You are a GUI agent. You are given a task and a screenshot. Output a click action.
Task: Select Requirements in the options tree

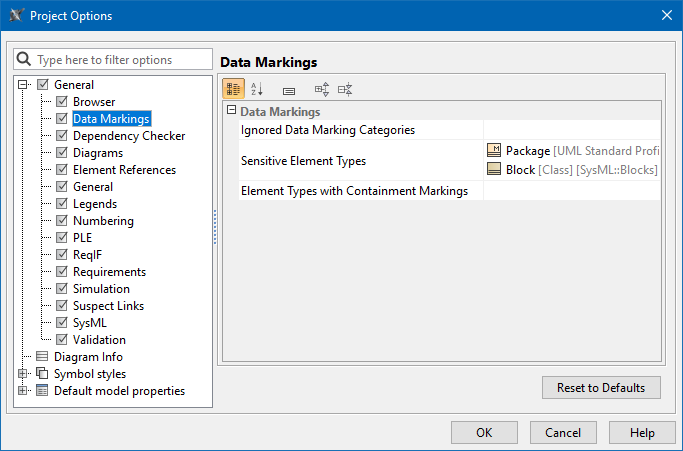[109, 272]
